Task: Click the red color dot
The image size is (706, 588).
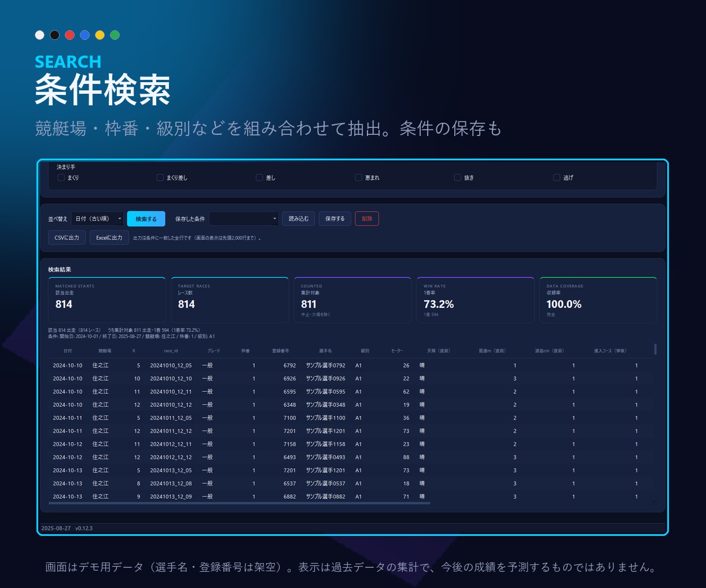Action: (69, 35)
